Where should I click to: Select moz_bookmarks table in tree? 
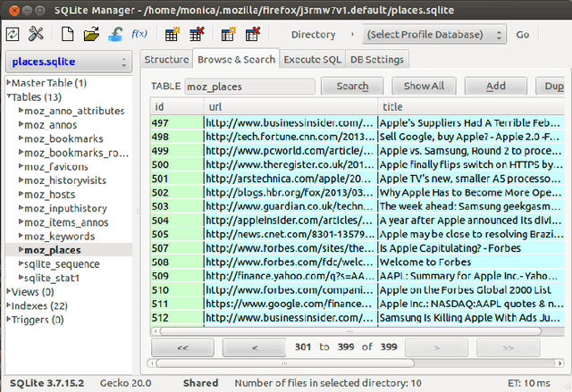click(x=63, y=138)
